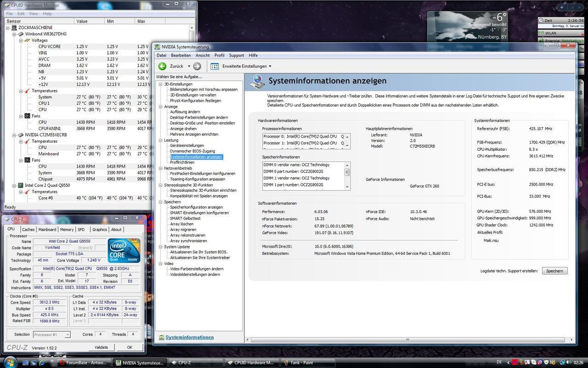This screenshot has width=588, height=368.
Task: Switch to the About tab in CPU-Z
Action: 116,229
